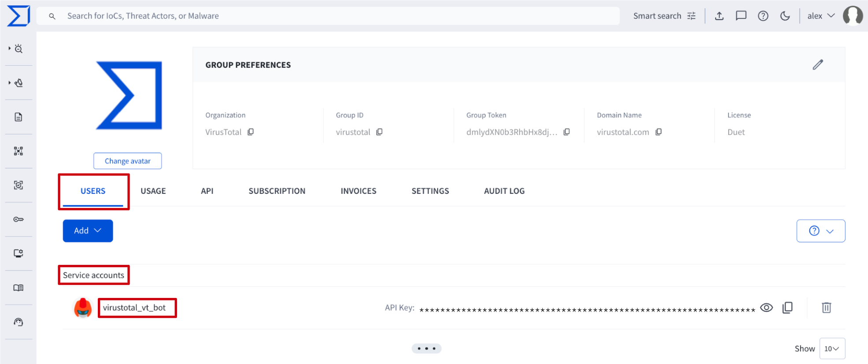Switch to the USAGE tab
Screen dimensions: 868x364
point(153,191)
